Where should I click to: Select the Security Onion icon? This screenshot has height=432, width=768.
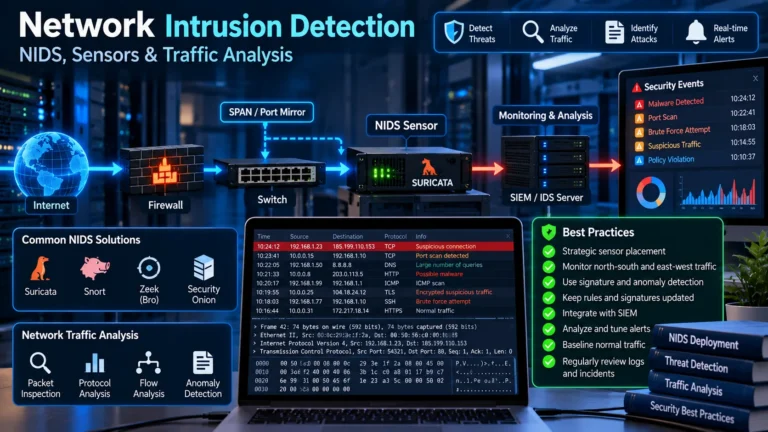pyautogui.click(x=204, y=268)
